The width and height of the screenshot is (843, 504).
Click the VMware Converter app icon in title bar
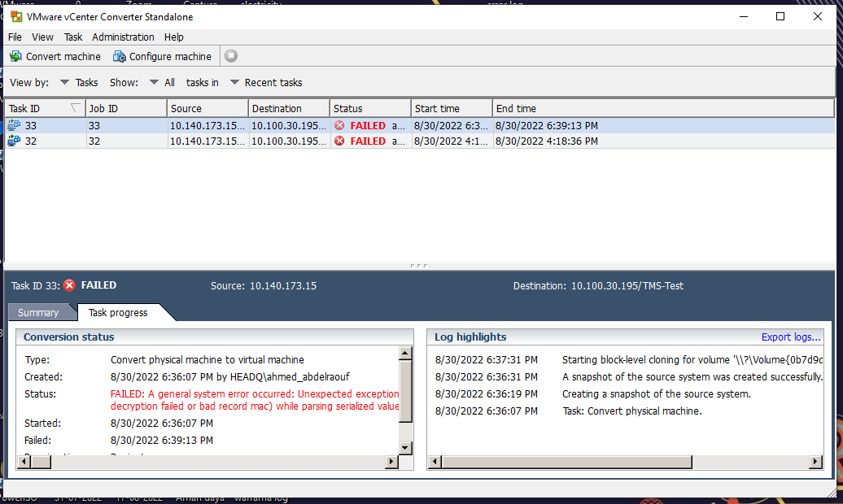pos(16,16)
